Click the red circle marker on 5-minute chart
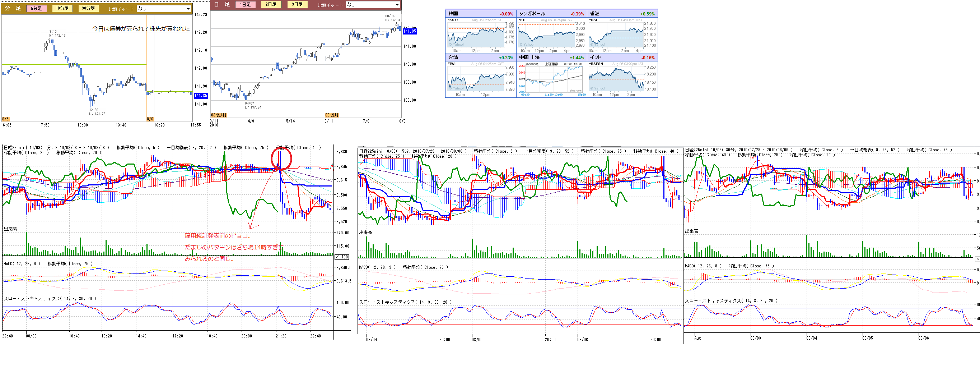 point(281,158)
